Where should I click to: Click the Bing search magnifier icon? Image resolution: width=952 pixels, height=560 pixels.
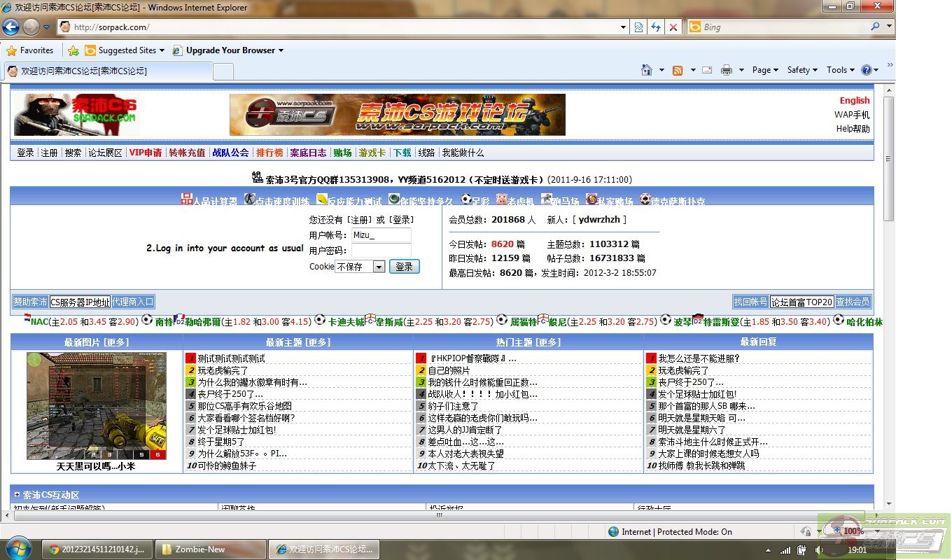(x=875, y=27)
